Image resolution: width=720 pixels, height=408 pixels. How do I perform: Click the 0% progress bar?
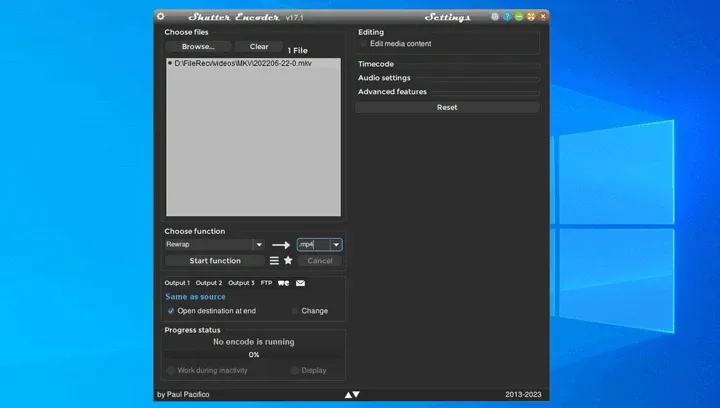[x=253, y=355]
